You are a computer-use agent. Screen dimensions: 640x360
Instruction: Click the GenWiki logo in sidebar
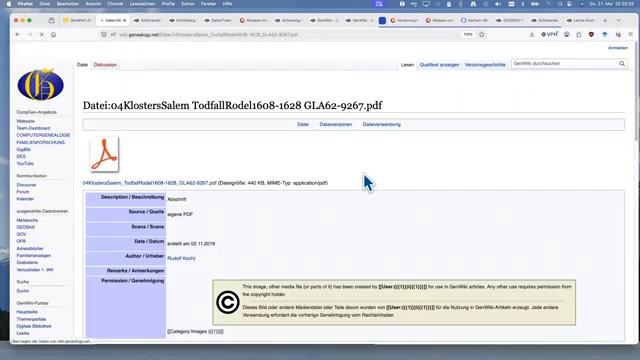coord(40,84)
